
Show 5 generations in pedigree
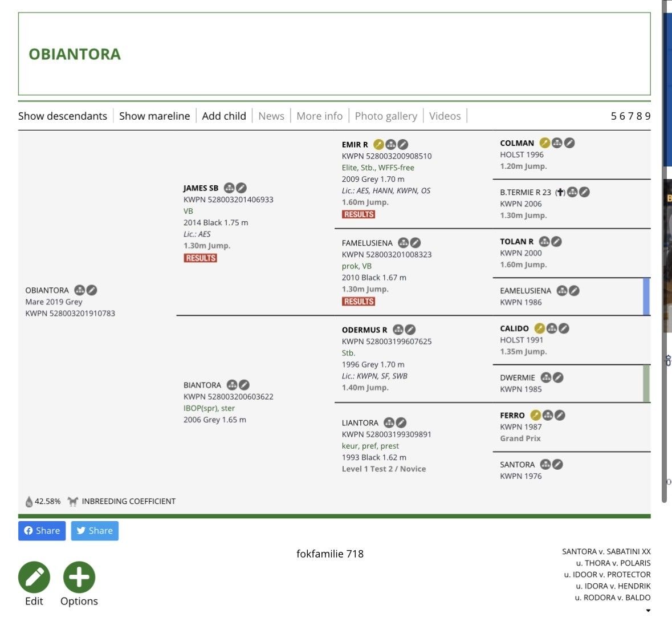coord(614,116)
